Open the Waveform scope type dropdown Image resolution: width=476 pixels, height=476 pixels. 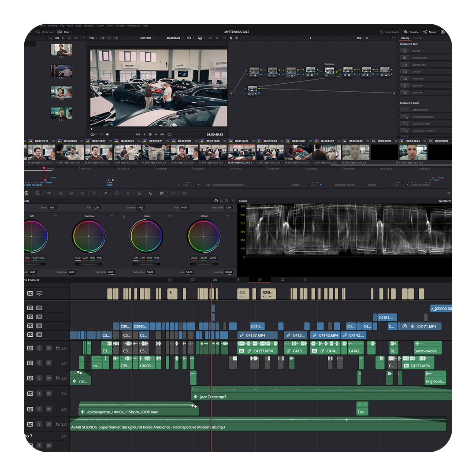[445, 201]
